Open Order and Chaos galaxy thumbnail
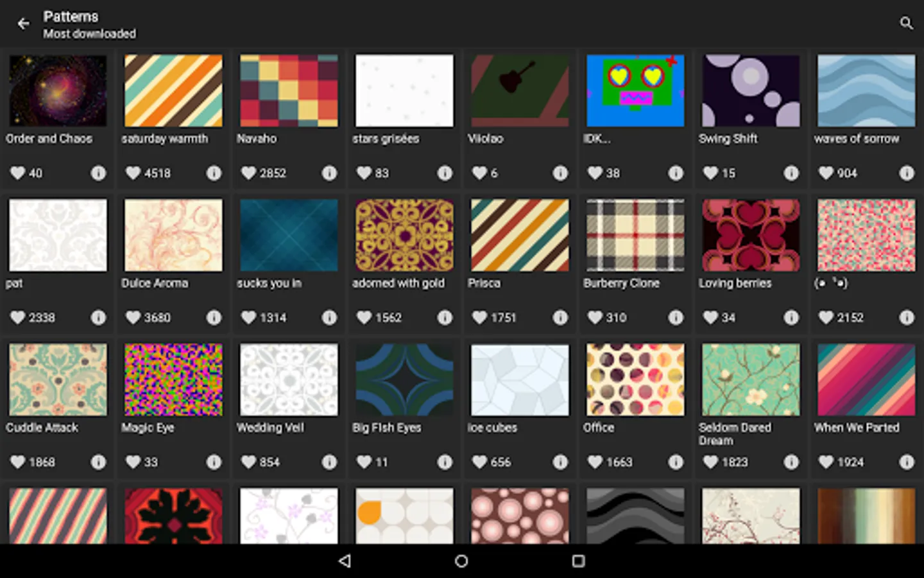Viewport: 924px width, 578px height. click(x=58, y=91)
